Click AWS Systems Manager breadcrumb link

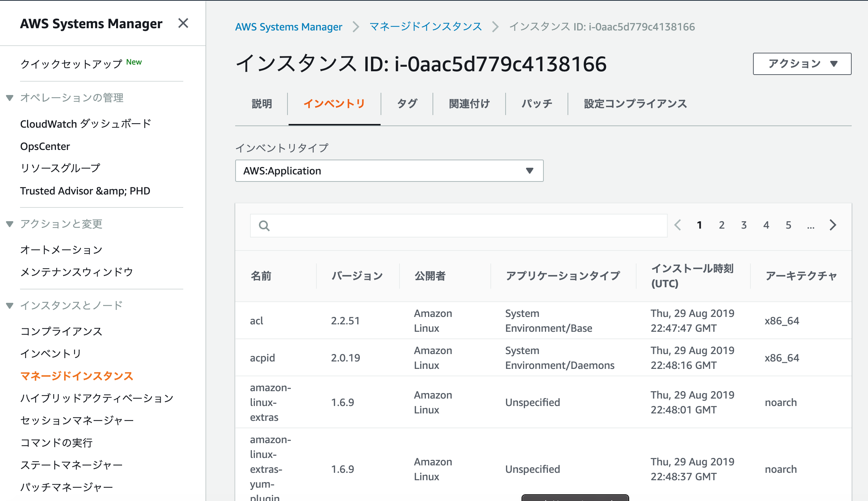point(289,27)
